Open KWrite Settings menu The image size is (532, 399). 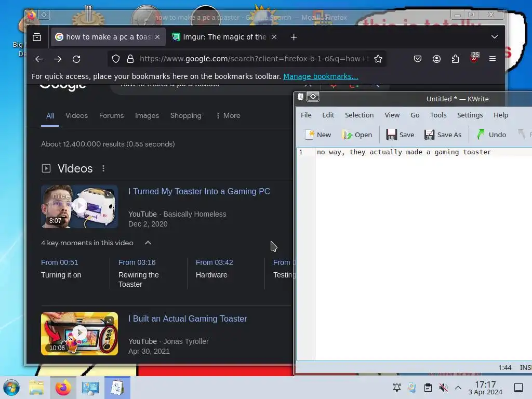[x=470, y=115]
